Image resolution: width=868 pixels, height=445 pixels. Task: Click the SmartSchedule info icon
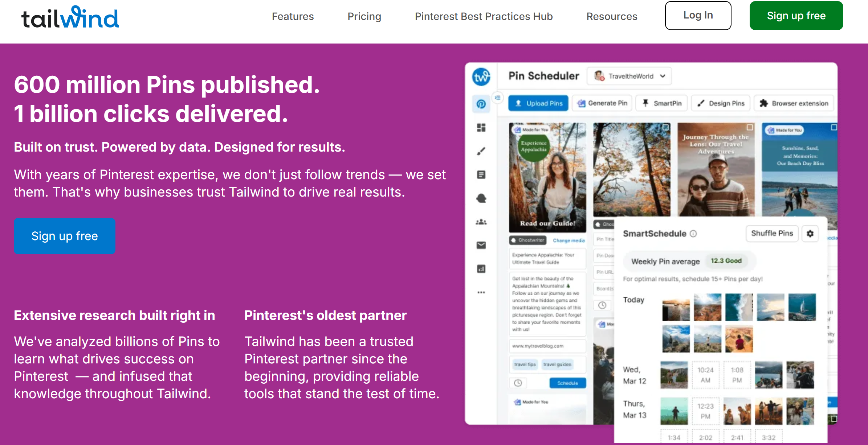(693, 234)
